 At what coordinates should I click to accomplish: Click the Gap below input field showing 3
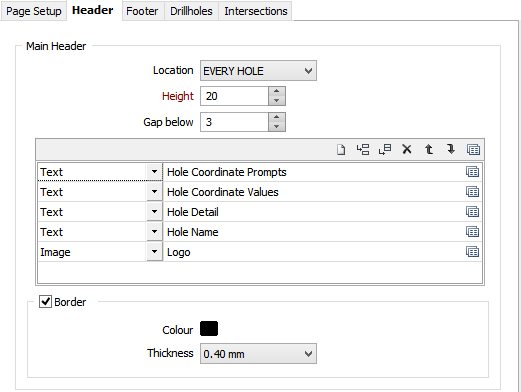click(234, 122)
